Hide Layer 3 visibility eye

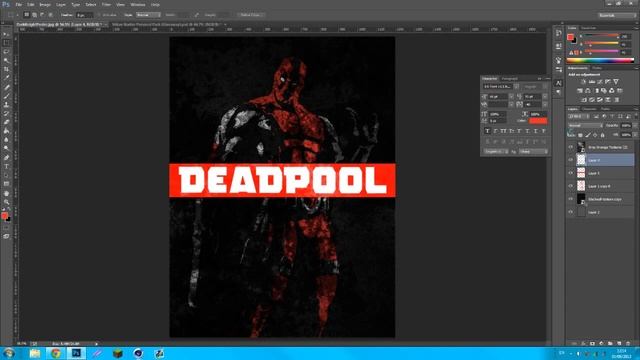[x=571, y=173]
